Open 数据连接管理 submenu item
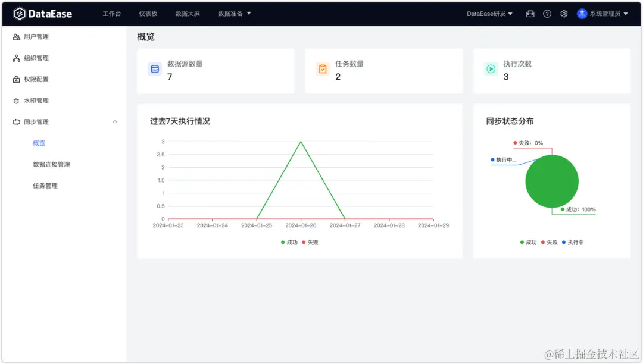This screenshot has height=364, width=643. 51,165
